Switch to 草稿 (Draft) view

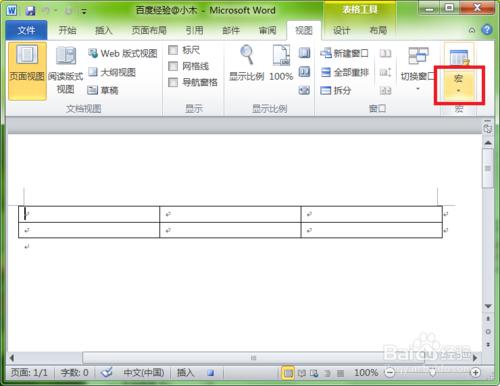point(103,90)
